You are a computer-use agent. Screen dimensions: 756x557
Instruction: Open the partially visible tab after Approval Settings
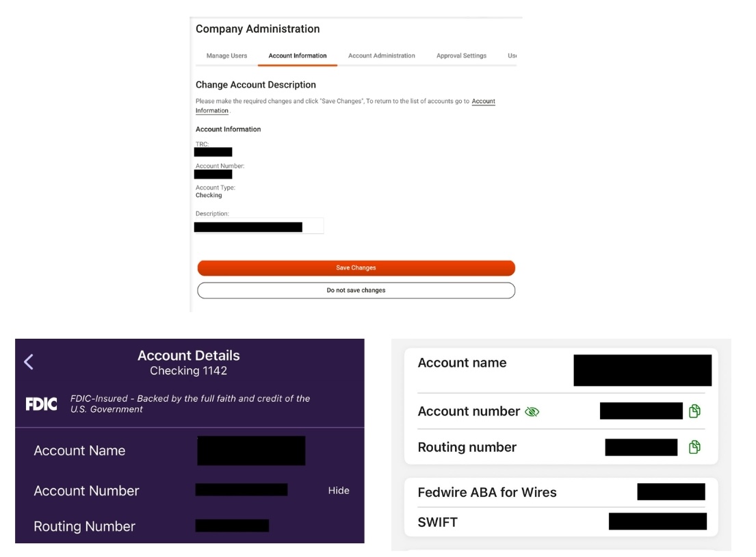pyautogui.click(x=512, y=56)
